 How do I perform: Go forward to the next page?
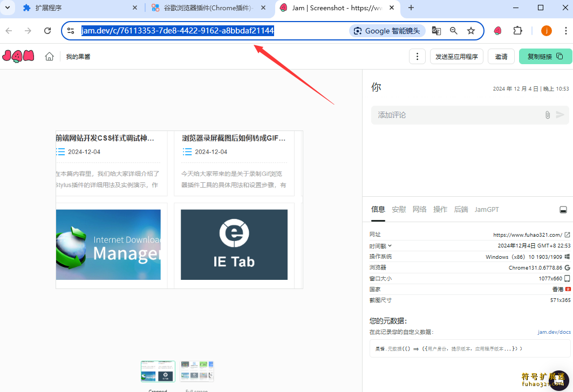coord(28,31)
